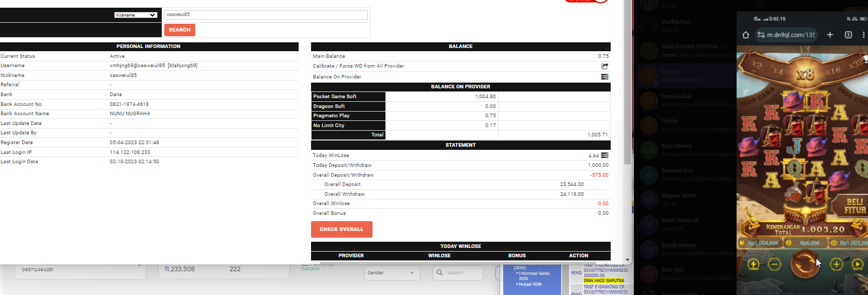Viewport: 868px width, 295px height.
Task: Click the WINLOSE column header
Action: coord(440,256)
